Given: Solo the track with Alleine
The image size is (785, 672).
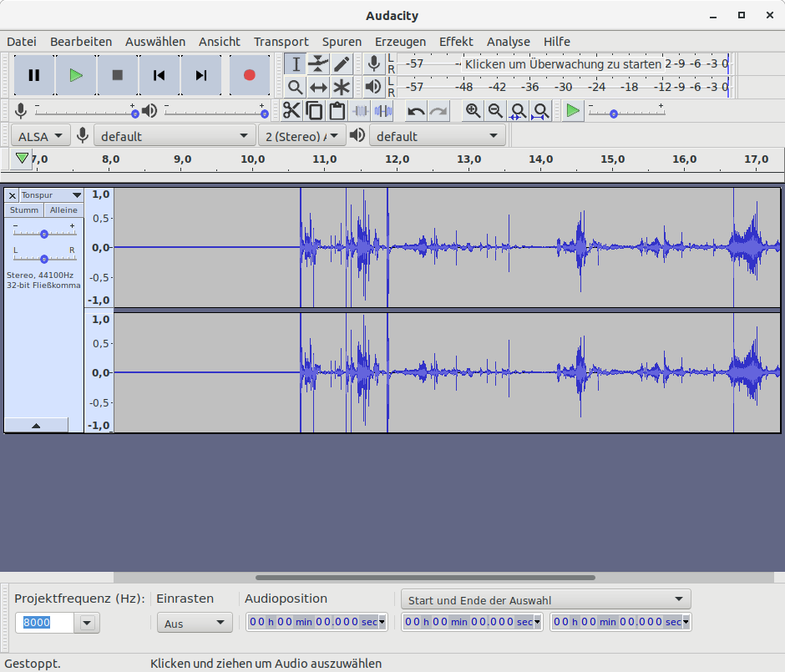Looking at the screenshot, I should click(63, 210).
